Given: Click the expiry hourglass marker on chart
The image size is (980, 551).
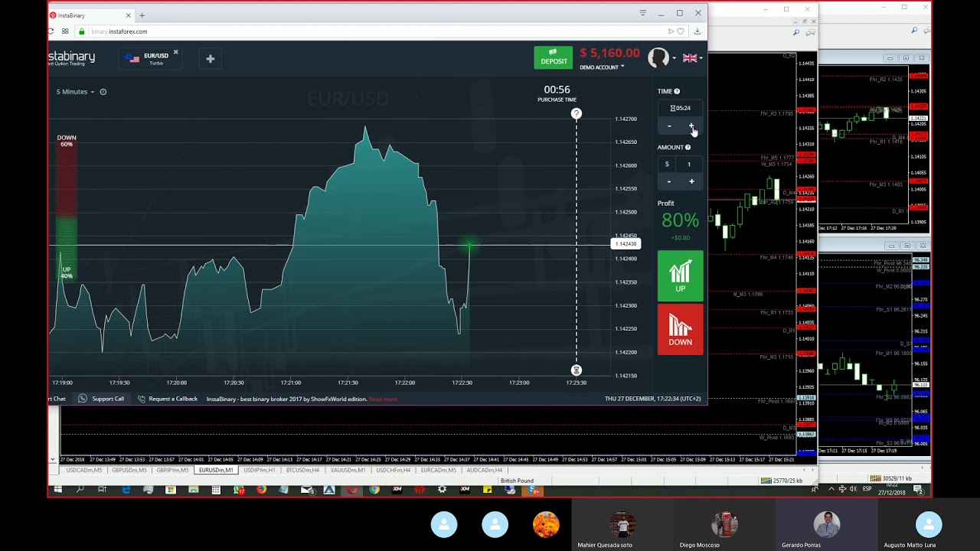Looking at the screenshot, I should (577, 370).
